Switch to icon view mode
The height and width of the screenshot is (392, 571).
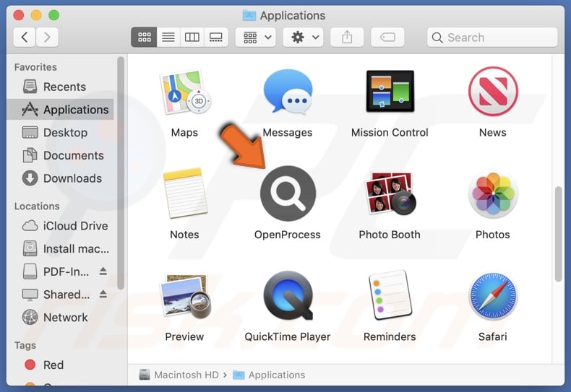[145, 37]
